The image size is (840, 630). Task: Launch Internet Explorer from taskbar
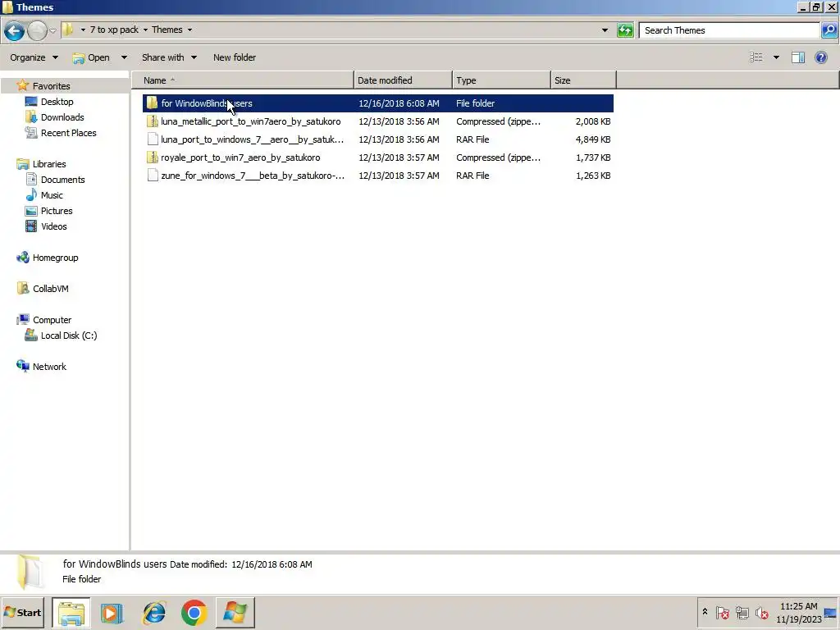[153, 612]
